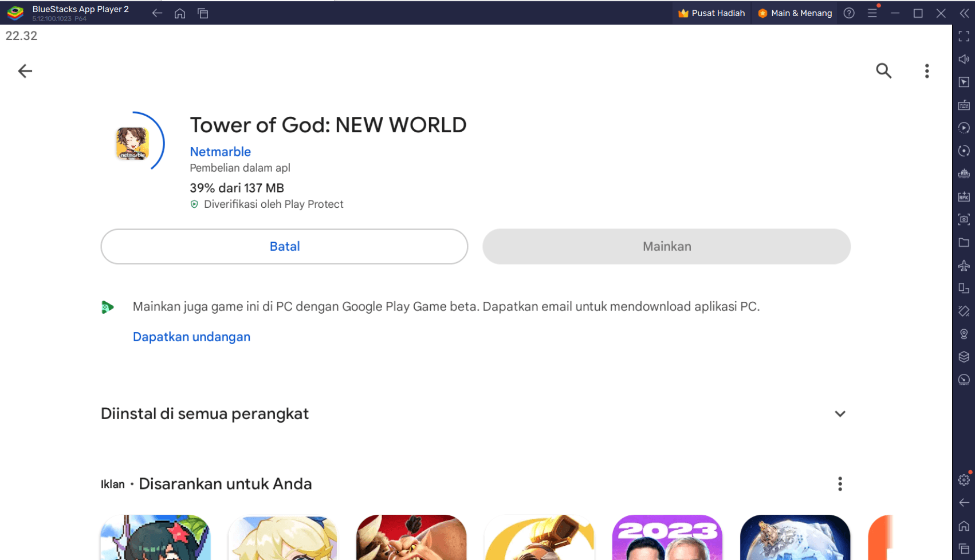975x560 pixels.
Task: Click the sidebar recent apps icon
Action: click(964, 549)
